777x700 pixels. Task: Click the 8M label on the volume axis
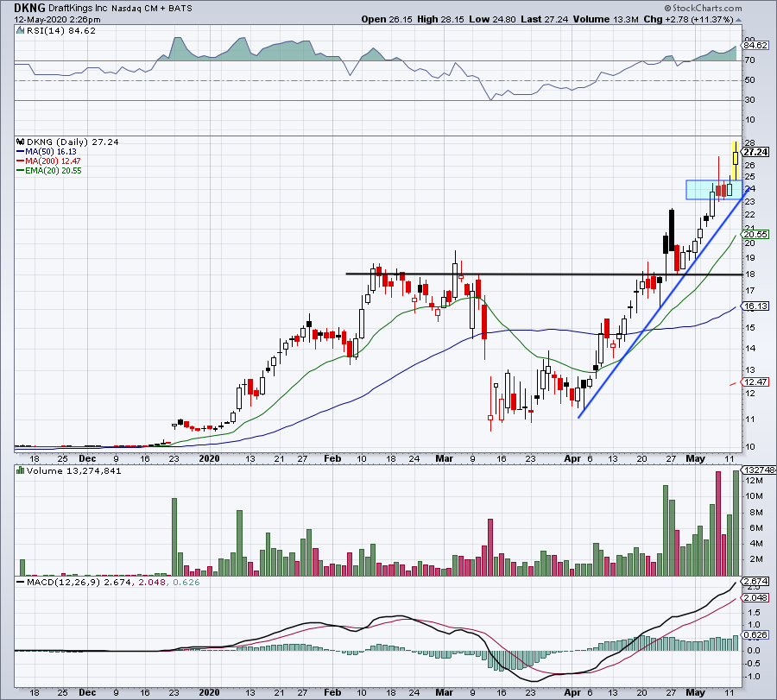755,512
